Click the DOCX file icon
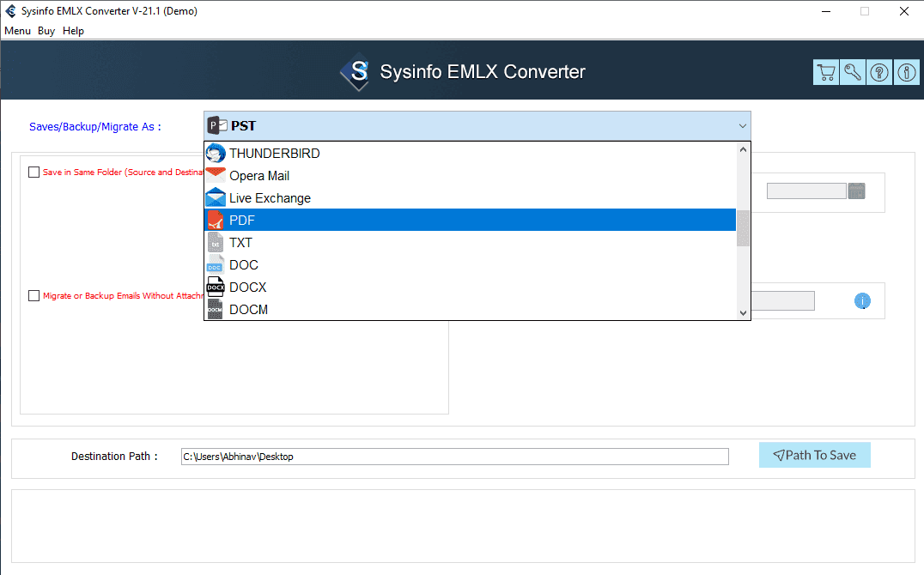Viewport: 924px width, 575px height. (216, 287)
